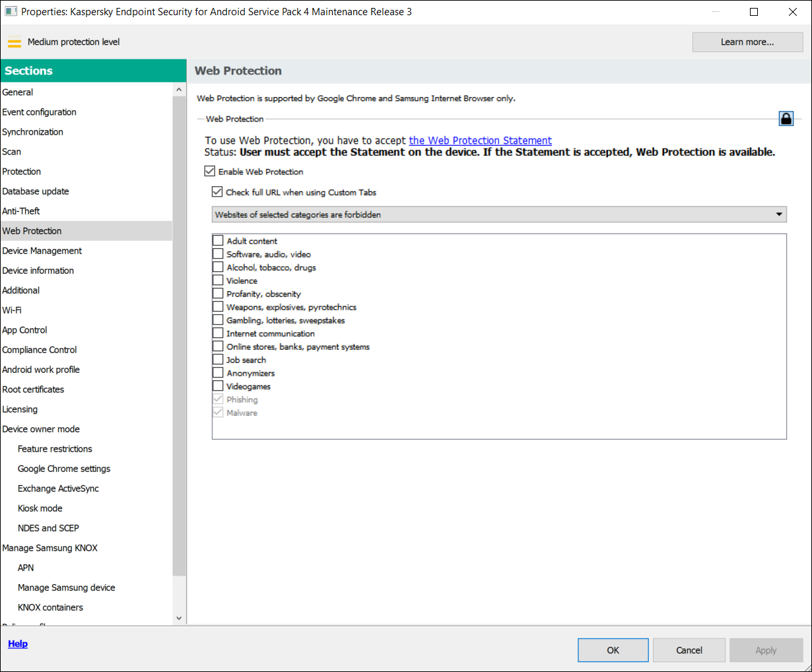Click the sidebar scrollbar down arrow
812x672 pixels.
(179, 617)
